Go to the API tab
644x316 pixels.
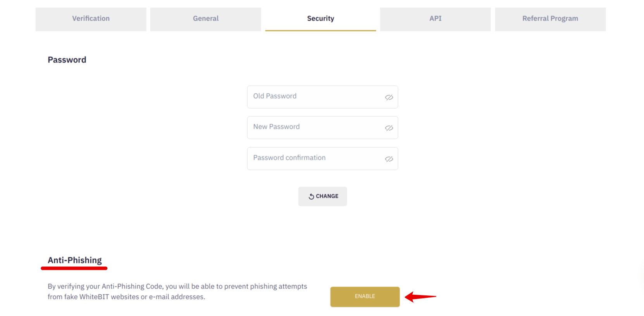point(435,19)
